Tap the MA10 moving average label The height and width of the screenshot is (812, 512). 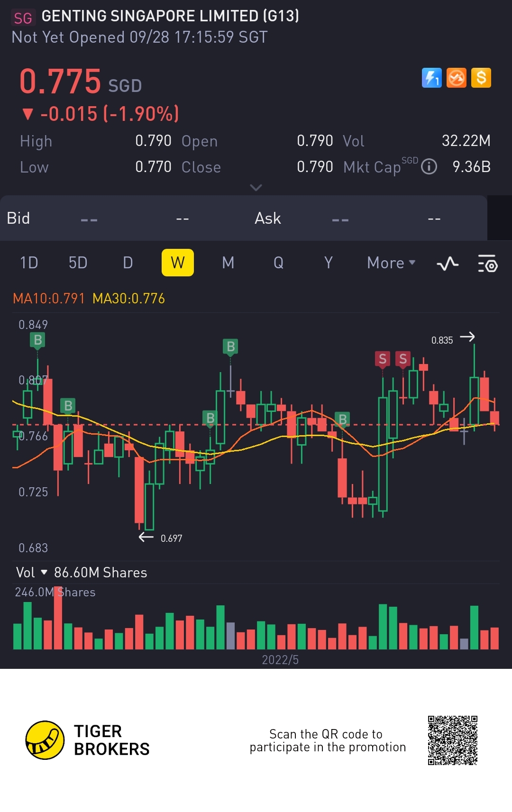49,299
